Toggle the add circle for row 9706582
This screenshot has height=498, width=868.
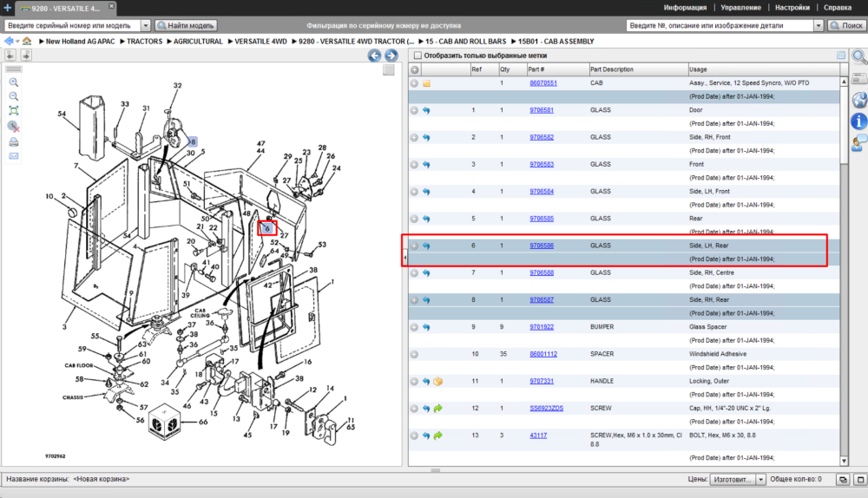click(414, 138)
